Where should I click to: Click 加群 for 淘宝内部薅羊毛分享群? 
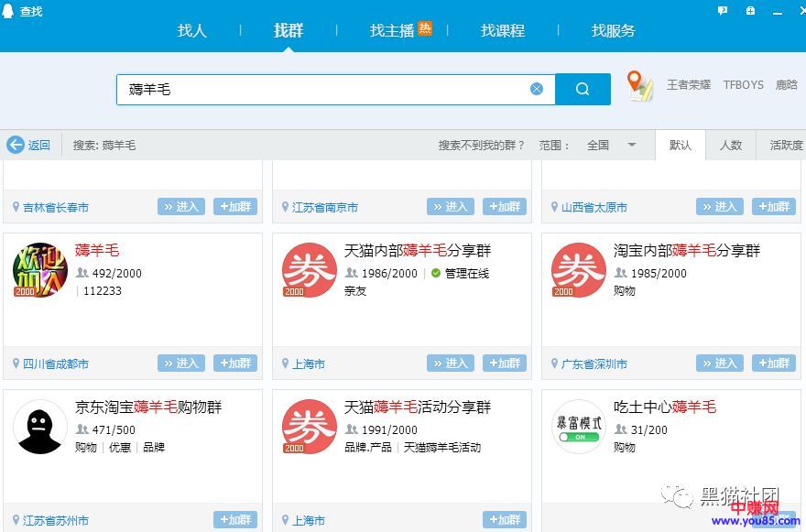pos(774,364)
